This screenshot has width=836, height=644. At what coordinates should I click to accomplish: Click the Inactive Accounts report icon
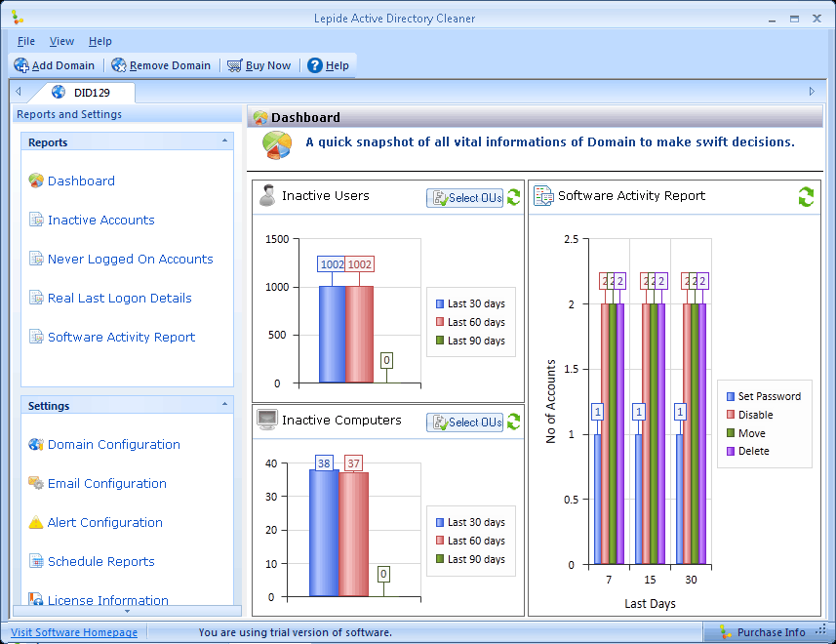pos(36,220)
